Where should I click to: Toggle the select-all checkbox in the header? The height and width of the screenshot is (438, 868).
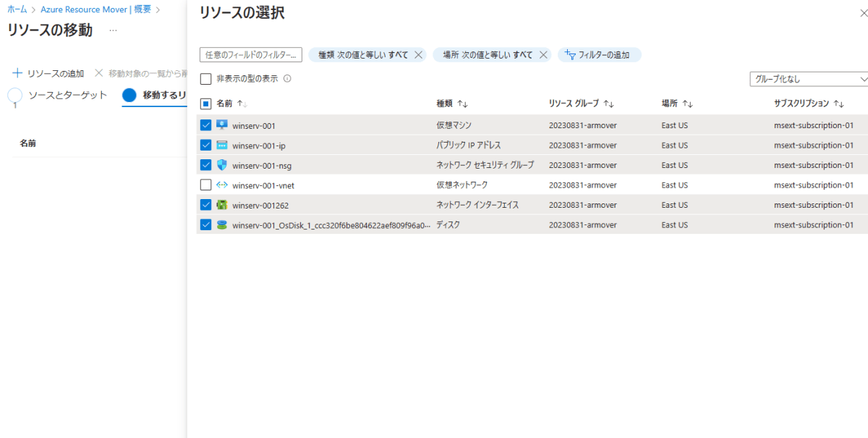(x=206, y=104)
